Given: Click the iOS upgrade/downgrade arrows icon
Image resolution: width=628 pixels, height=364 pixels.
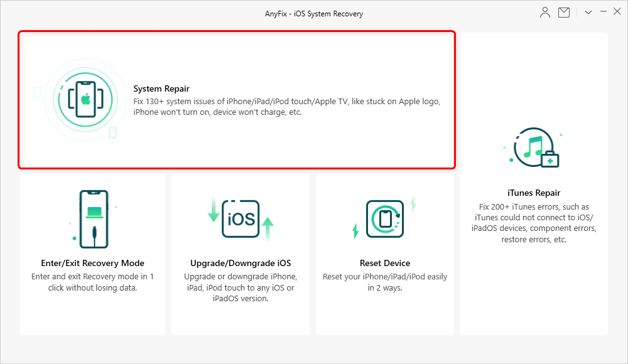Looking at the screenshot, I should [241, 219].
